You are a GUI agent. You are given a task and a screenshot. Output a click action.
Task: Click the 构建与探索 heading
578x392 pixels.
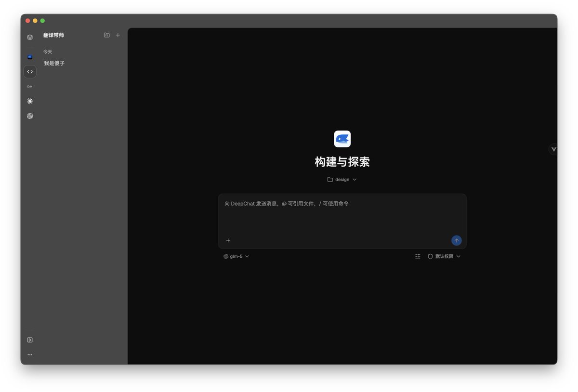click(x=342, y=162)
